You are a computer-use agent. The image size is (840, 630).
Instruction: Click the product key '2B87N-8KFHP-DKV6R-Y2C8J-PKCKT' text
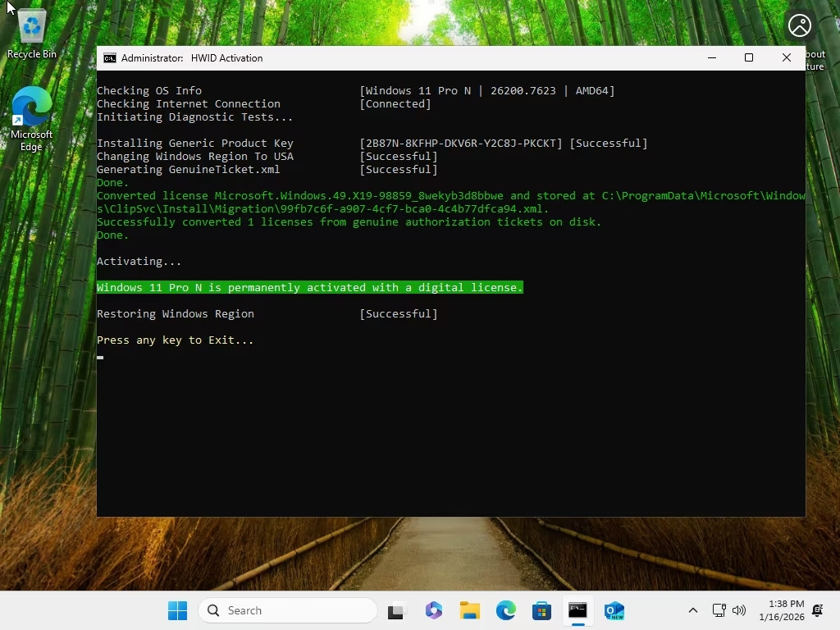tap(461, 143)
